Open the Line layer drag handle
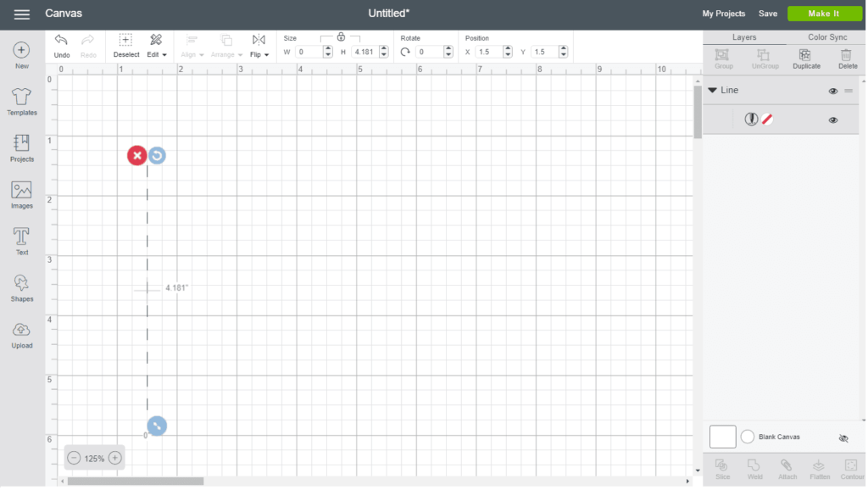The height and width of the screenshot is (490, 868). [x=849, y=91]
